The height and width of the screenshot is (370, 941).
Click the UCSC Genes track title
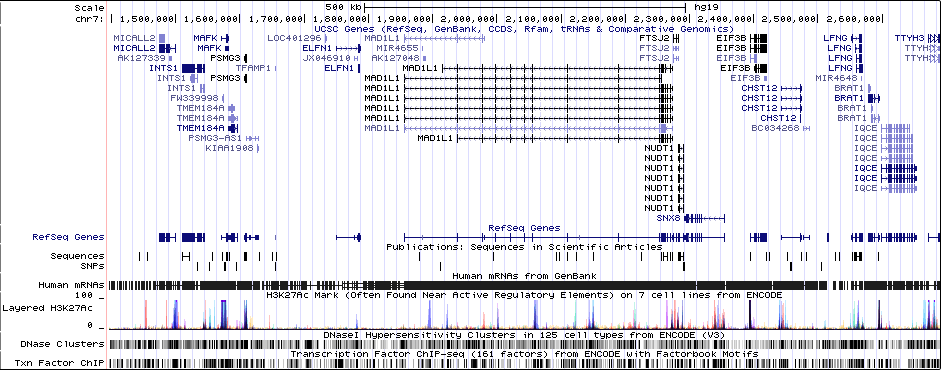(524, 29)
